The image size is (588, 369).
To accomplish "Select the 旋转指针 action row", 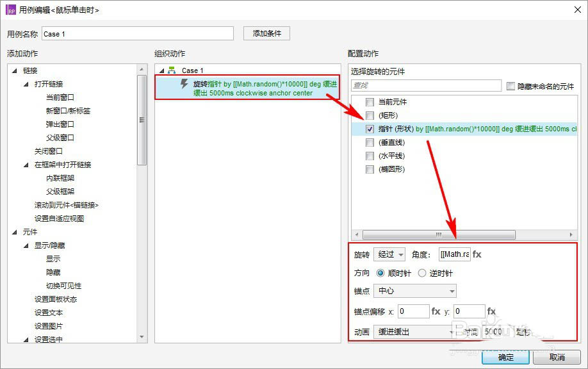I will point(247,87).
